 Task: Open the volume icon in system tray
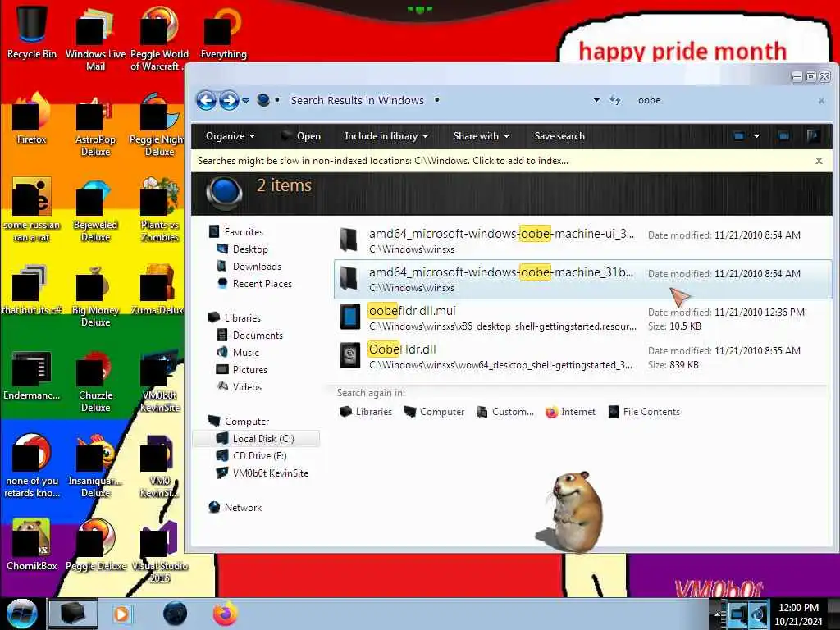pos(758,614)
